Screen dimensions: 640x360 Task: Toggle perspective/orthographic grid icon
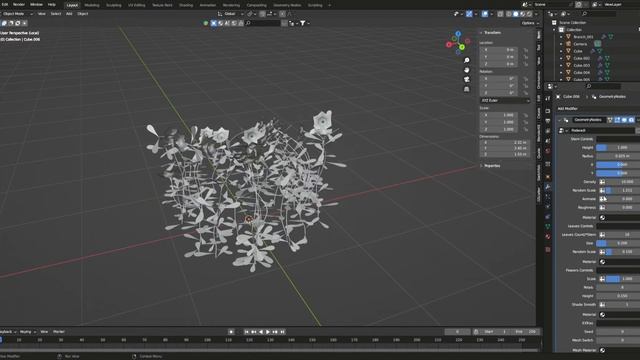(467, 89)
